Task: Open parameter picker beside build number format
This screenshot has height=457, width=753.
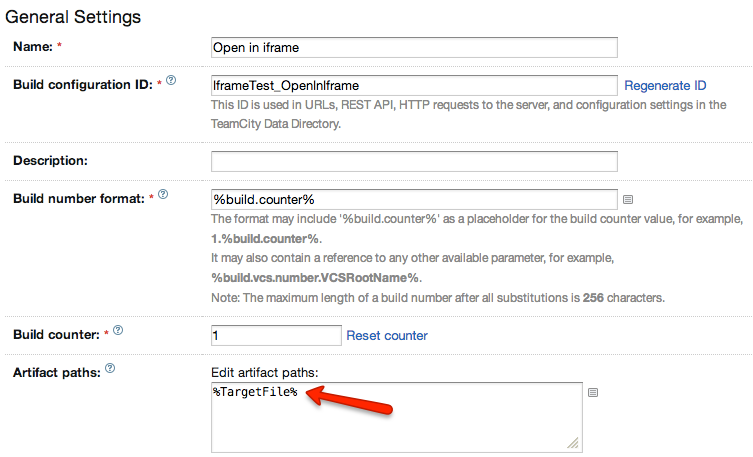Action: click(628, 199)
